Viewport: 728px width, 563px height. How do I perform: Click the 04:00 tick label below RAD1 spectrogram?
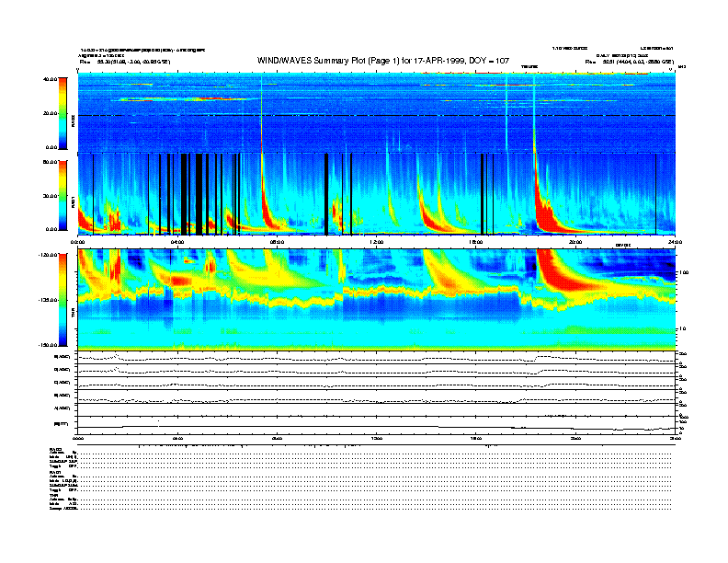(177, 242)
